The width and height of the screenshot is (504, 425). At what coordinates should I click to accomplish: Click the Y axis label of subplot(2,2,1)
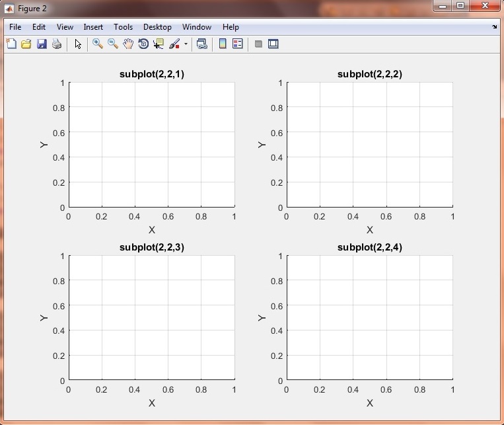pos(44,145)
